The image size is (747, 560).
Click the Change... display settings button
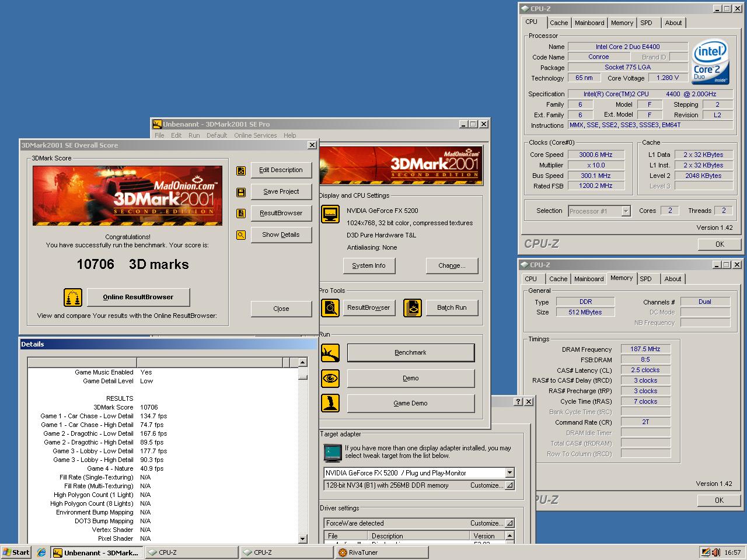pos(452,265)
